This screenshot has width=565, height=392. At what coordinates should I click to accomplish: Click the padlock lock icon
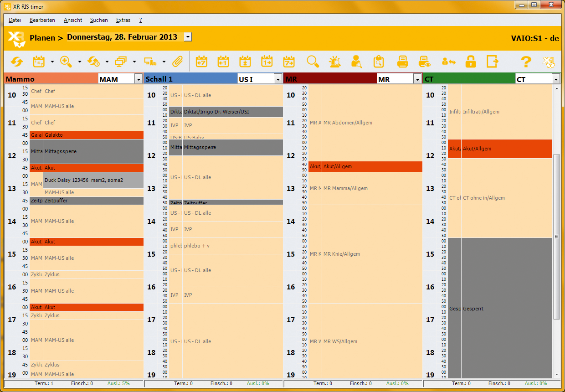470,62
